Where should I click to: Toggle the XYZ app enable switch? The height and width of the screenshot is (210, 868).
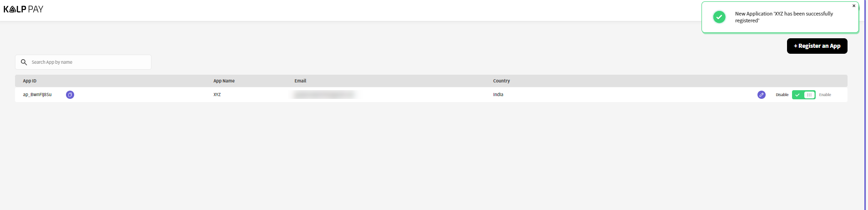point(803,95)
